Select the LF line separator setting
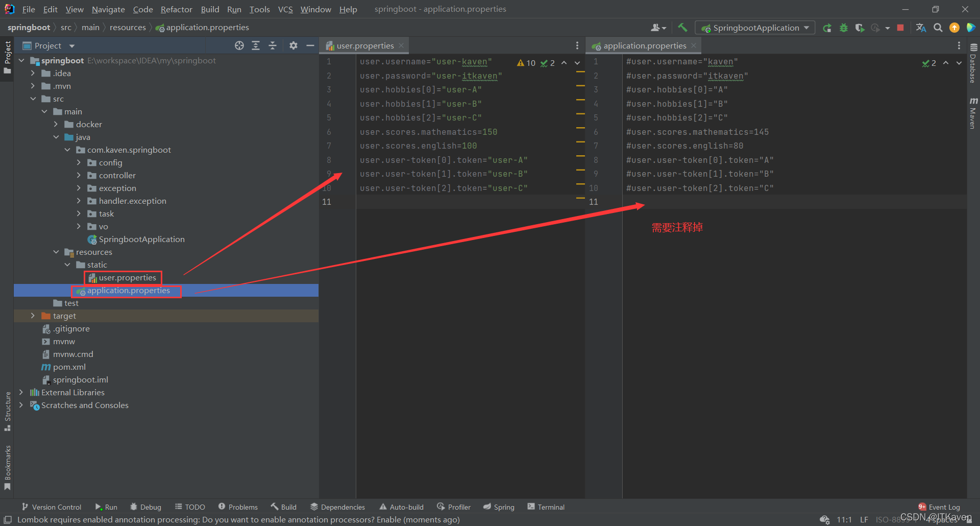980x526 pixels. click(864, 520)
